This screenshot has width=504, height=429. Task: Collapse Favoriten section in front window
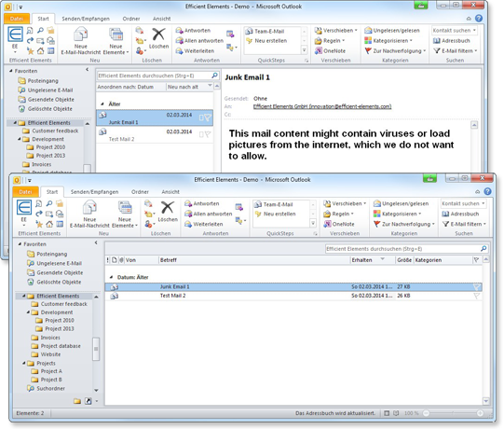[x=20, y=244]
